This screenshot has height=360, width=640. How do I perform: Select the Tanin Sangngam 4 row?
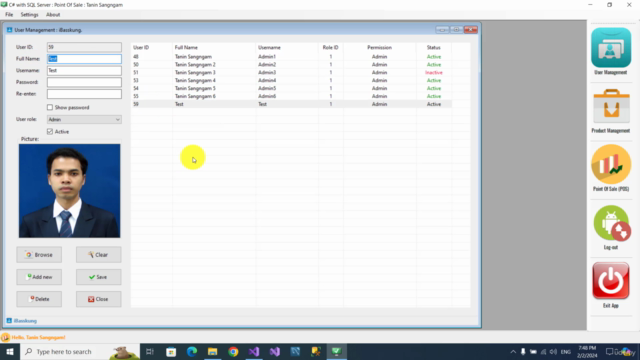(x=291, y=80)
